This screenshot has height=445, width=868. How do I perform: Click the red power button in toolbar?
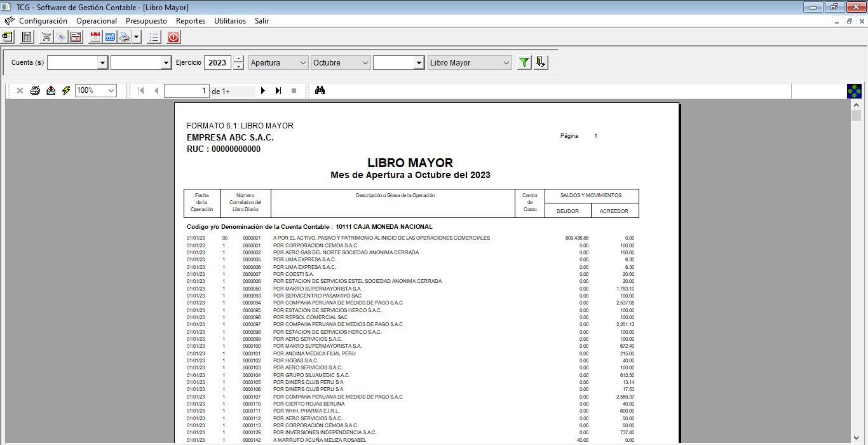[173, 38]
